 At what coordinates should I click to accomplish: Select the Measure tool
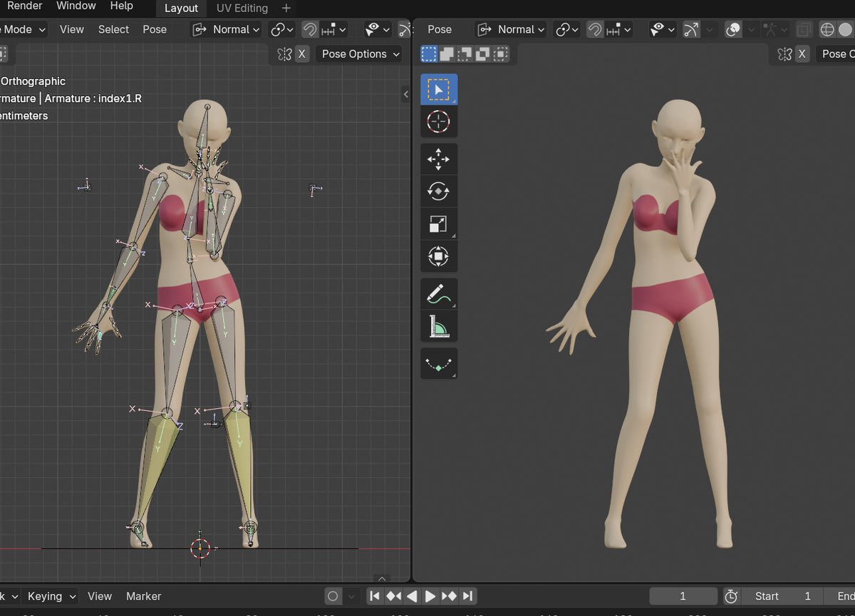click(438, 325)
